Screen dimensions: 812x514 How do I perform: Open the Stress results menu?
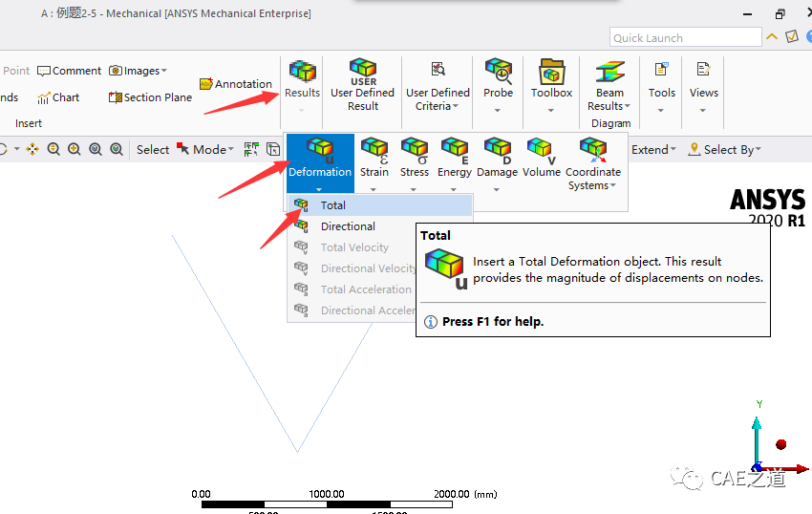point(415,162)
